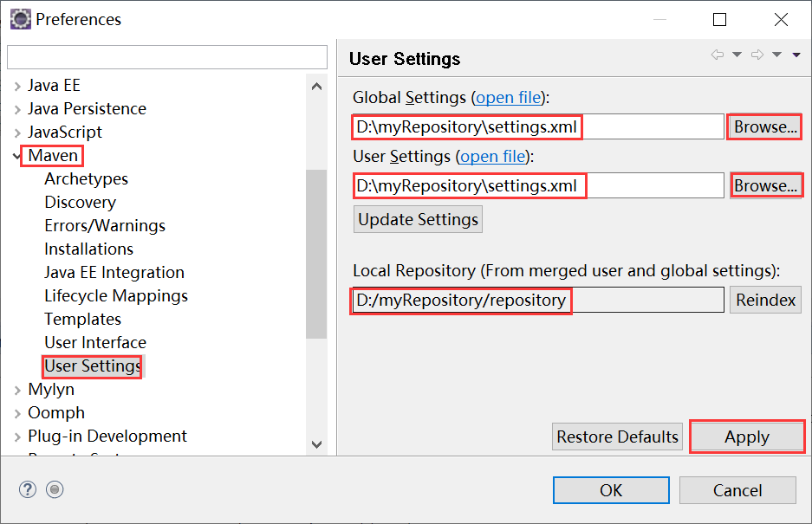Open the User Interface page

pos(95,342)
